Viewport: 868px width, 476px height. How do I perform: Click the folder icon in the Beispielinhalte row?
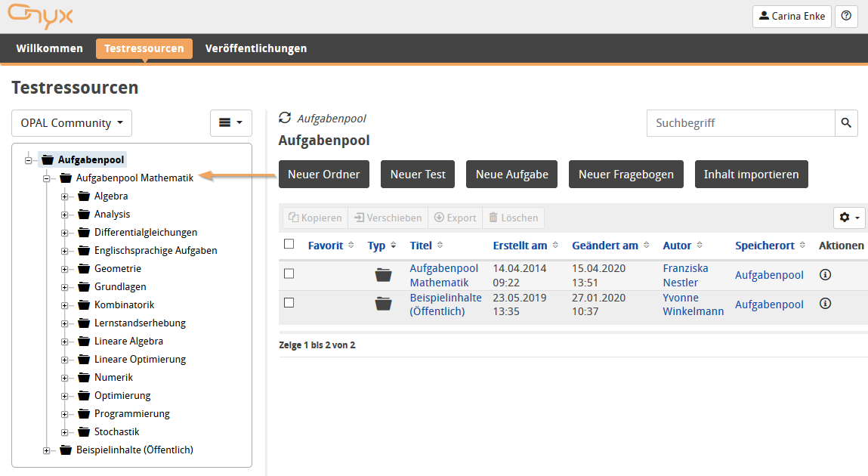point(383,303)
